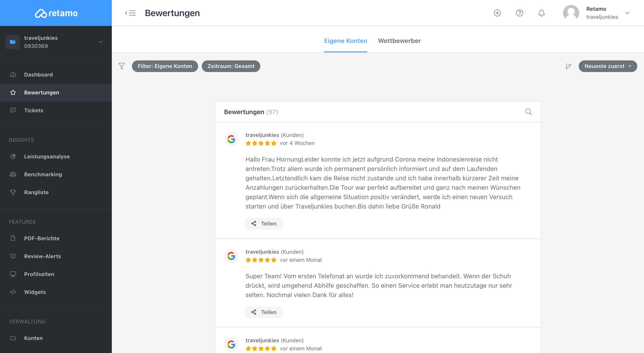Open notifications bell icon
The image size is (644, 353).
click(541, 13)
